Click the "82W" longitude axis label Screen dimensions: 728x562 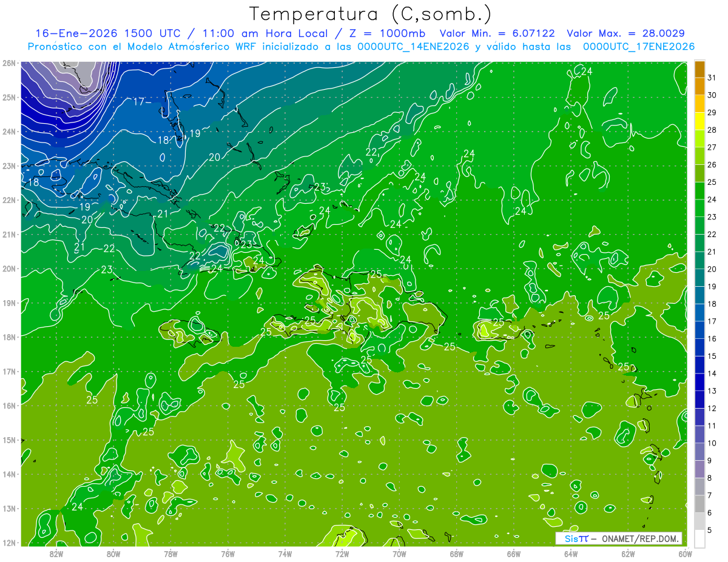(x=56, y=554)
